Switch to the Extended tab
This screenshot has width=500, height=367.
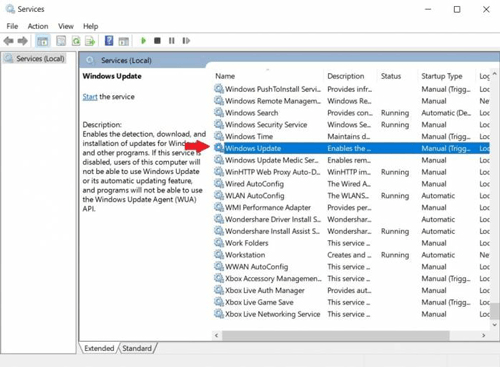(99, 348)
